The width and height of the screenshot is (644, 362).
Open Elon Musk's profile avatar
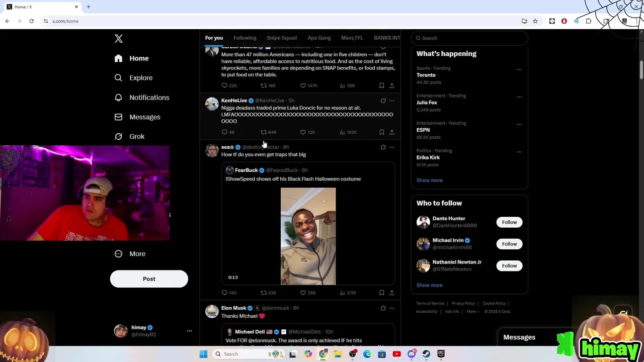(x=212, y=311)
